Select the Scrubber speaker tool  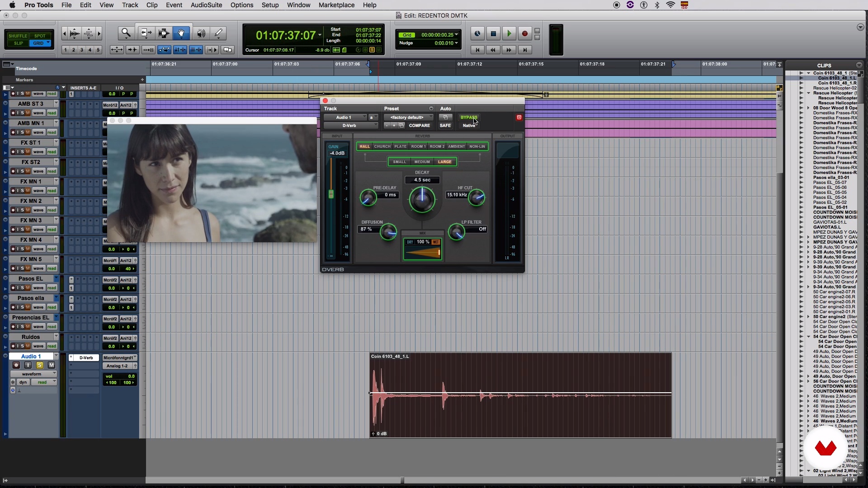[x=201, y=33]
